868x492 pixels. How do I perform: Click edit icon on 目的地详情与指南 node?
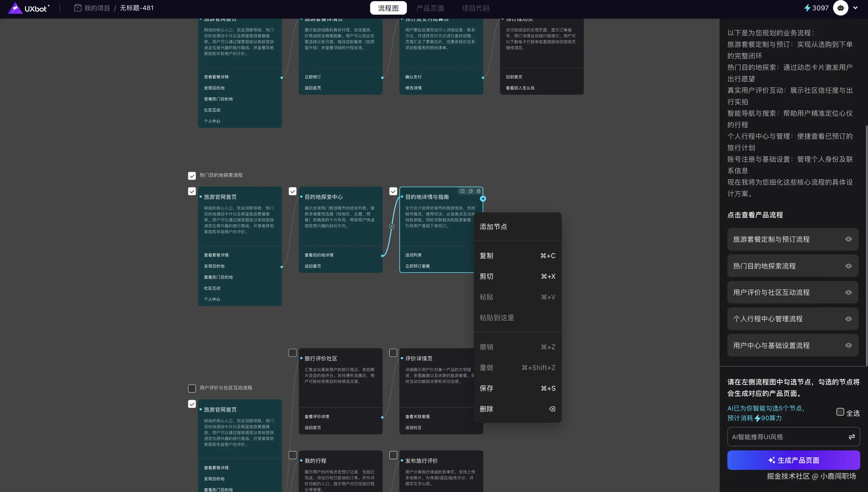click(462, 191)
